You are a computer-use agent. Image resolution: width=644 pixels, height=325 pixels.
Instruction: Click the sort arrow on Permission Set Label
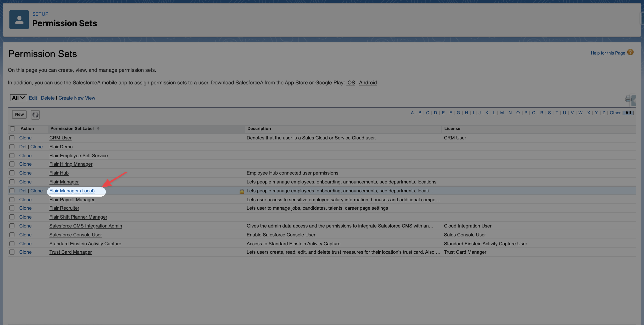tap(98, 128)
